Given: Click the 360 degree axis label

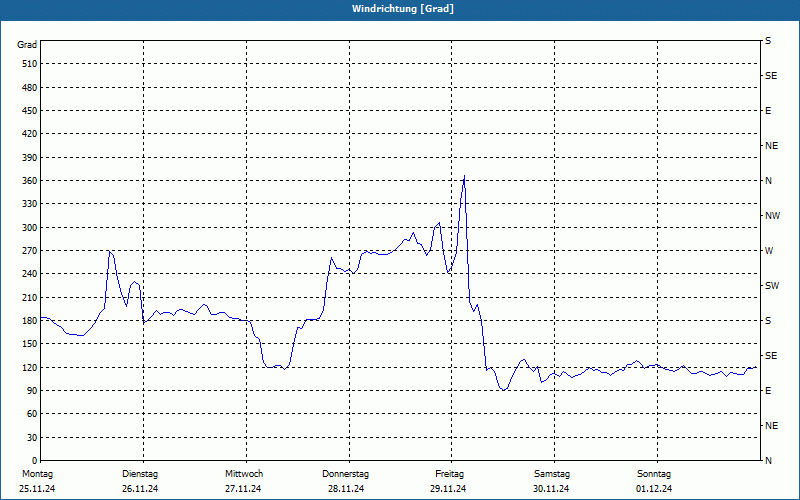Looking at the screenshot, I should click(x=30, y=181).
